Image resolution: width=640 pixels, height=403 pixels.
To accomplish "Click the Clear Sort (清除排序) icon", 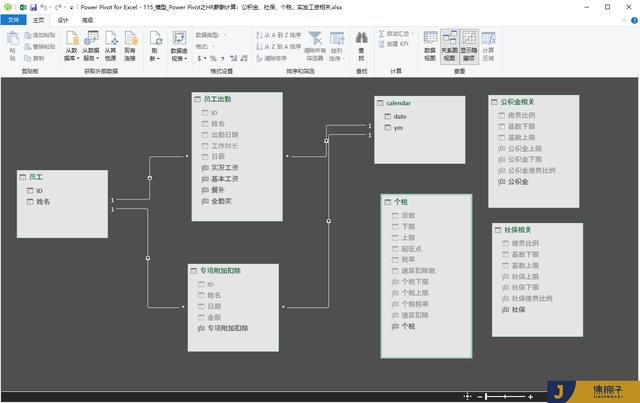I will pos(259,58).
